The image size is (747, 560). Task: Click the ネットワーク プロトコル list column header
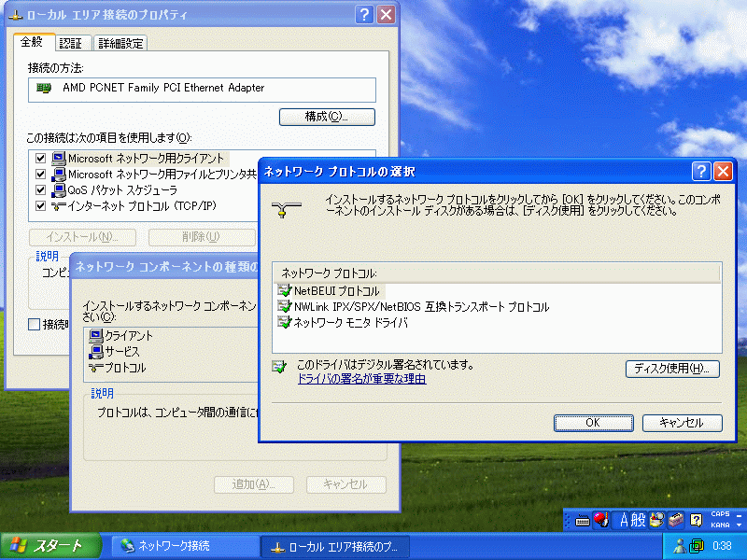(x=496, y=273)
